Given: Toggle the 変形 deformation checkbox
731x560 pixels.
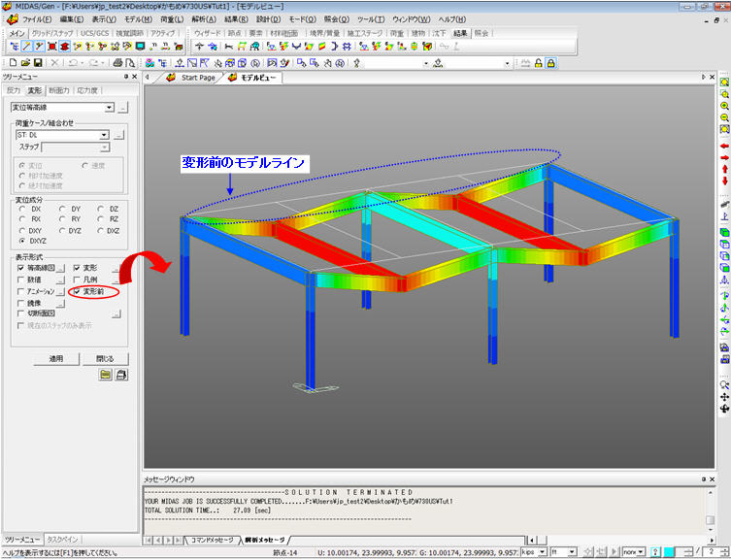Looking at the screenshot, I should coord(77,268).
